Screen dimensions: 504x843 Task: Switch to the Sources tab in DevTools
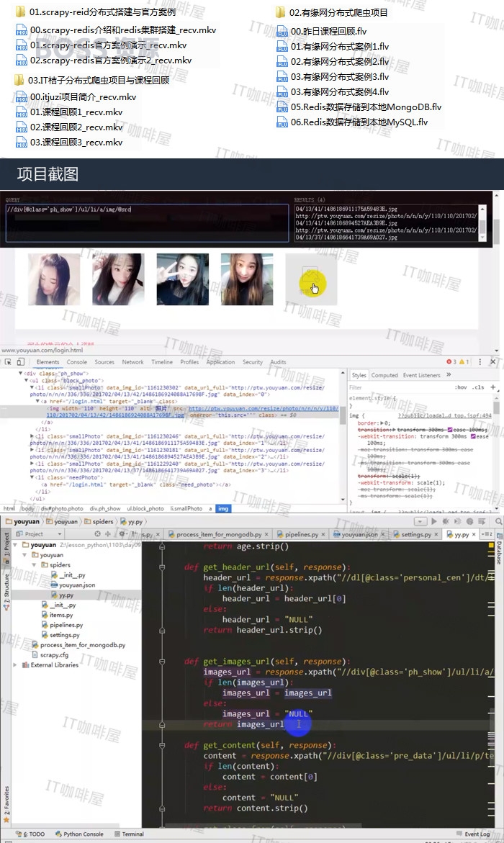(104, 362)
